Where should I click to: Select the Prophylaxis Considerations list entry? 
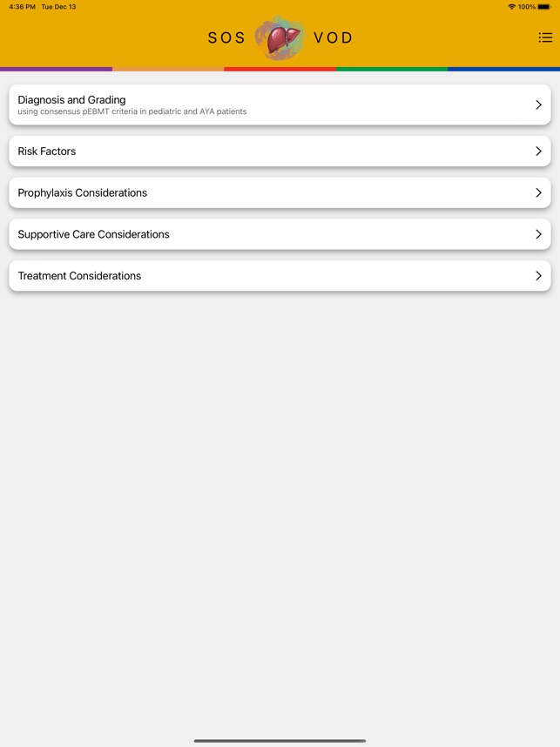pos(261,192)
